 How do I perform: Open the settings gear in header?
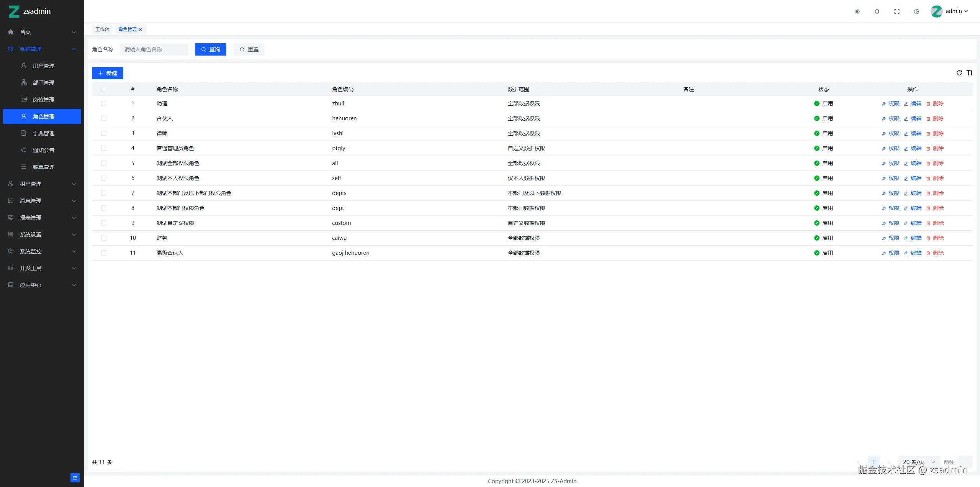coord(917,11)
